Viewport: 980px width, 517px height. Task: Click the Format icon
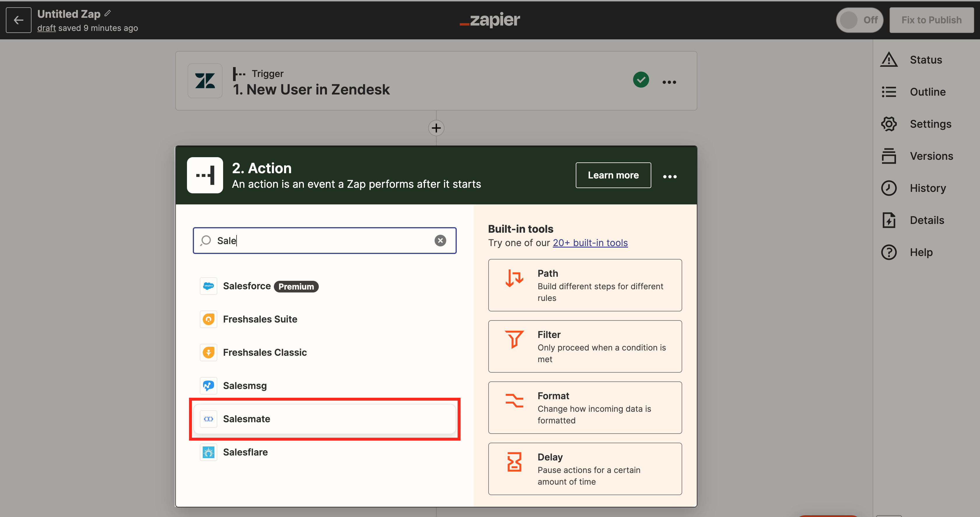click(x=514, y=400)
